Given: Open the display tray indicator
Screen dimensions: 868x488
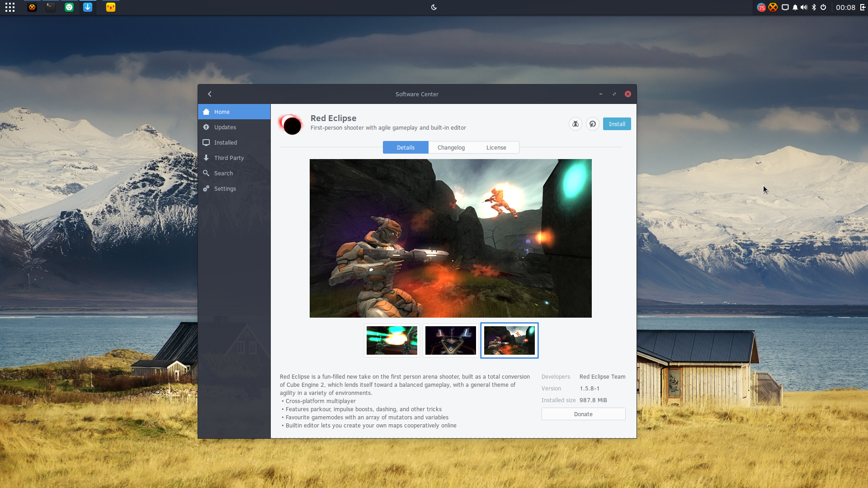Looking at the screenshot, I should pyautogui.click(x=785, y=7).
